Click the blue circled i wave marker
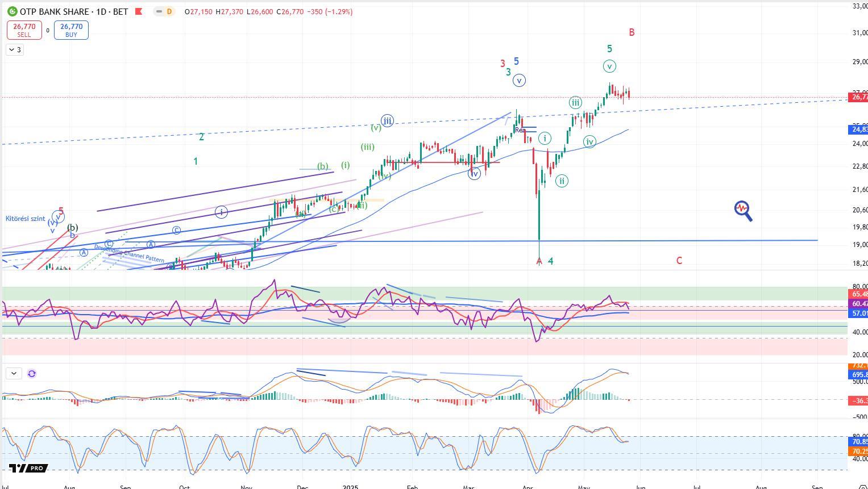Viewport: 868px width, 489px height. [222, 212]
